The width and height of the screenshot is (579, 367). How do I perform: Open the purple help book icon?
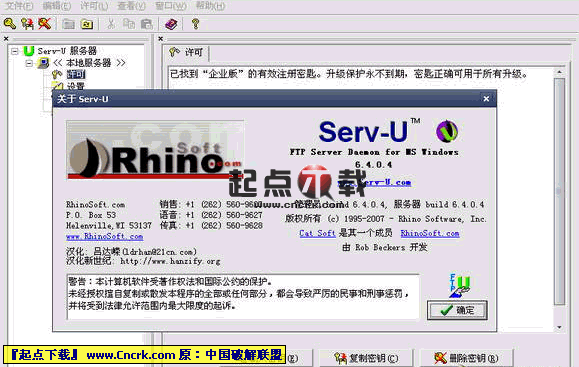[x=171, y=24]
